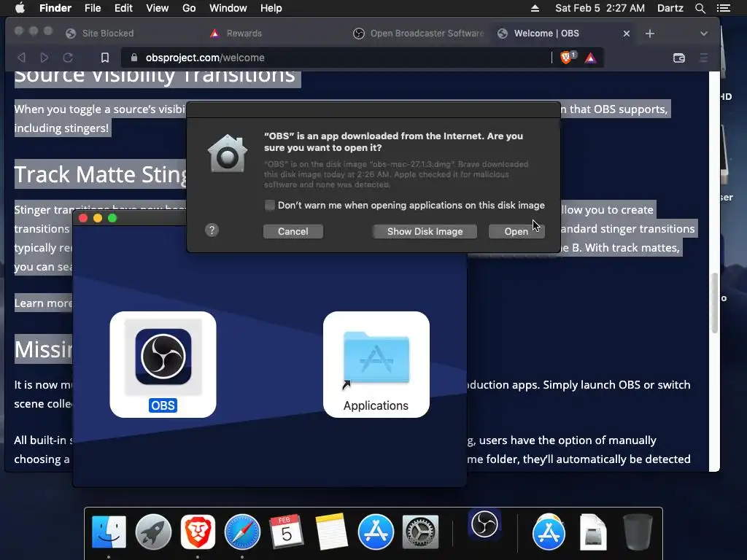Image resolution: width=747 pixels, height=560 pixels.
Task: Open the Apple menu
Action: click(x=20, y=8)
